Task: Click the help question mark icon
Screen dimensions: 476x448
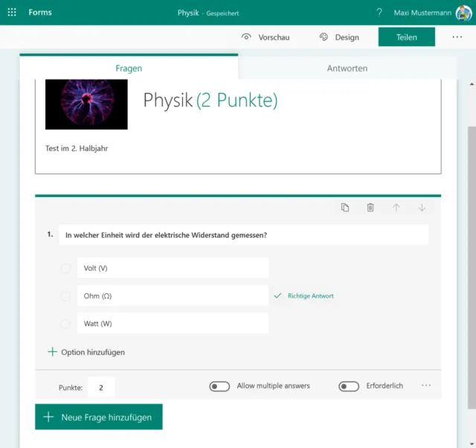Action: pos(379,13)
